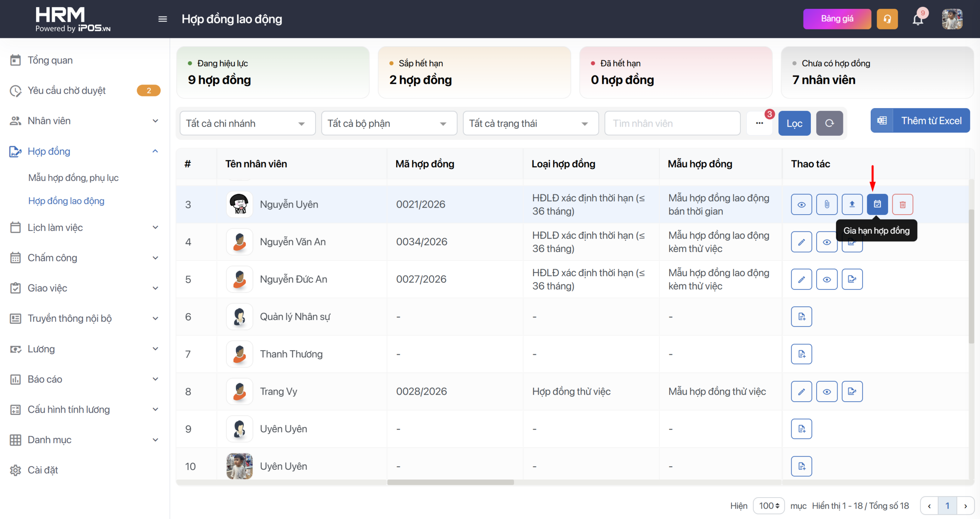Click the upload icon for contract 0021/2026
Screen dimensions: 980x519
pyautogui.click(x=852, y=204)
